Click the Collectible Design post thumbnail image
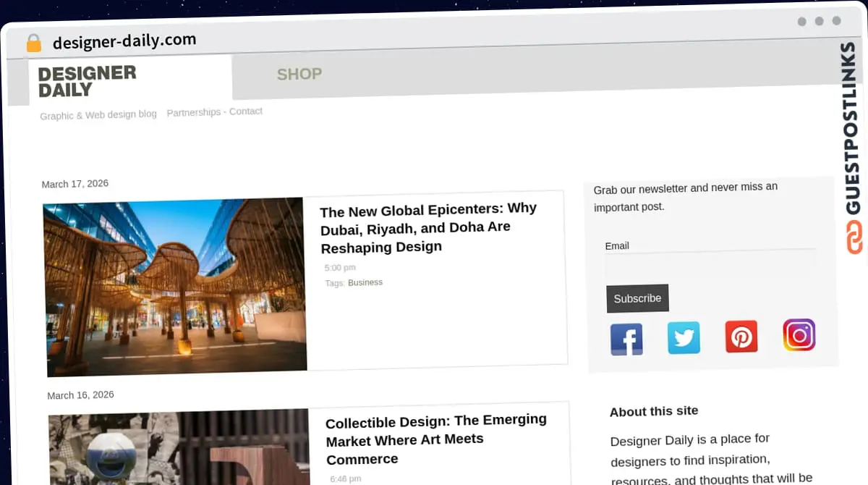This screenshot has width=868, height=485. 179,449
